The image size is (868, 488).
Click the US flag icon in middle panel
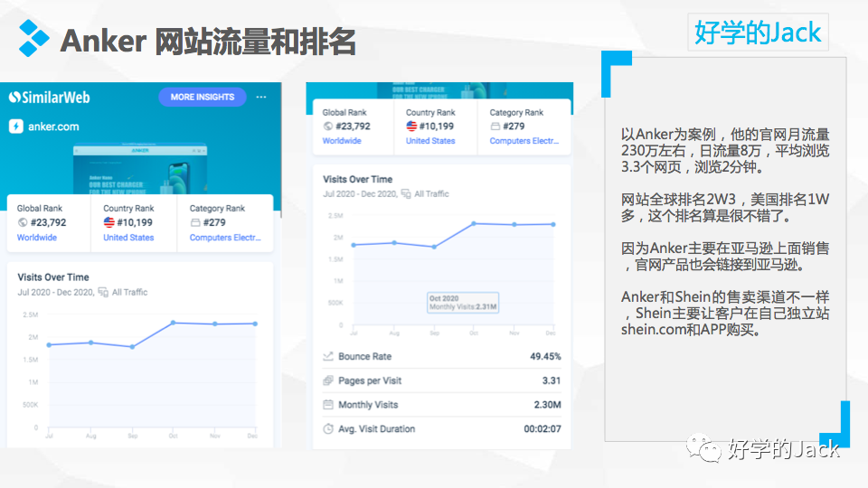pos(411,127)
